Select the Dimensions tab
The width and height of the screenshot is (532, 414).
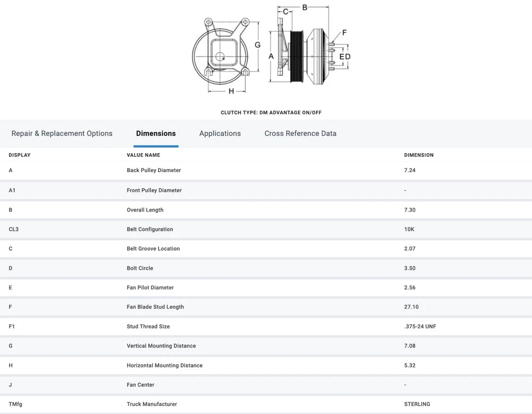click(x=156, y=133)
